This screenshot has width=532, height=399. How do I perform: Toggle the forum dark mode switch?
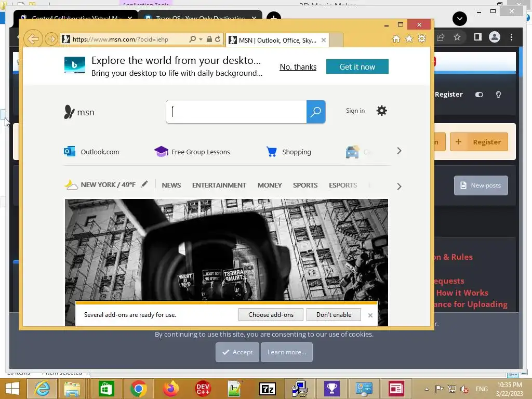tap(479, 95)
